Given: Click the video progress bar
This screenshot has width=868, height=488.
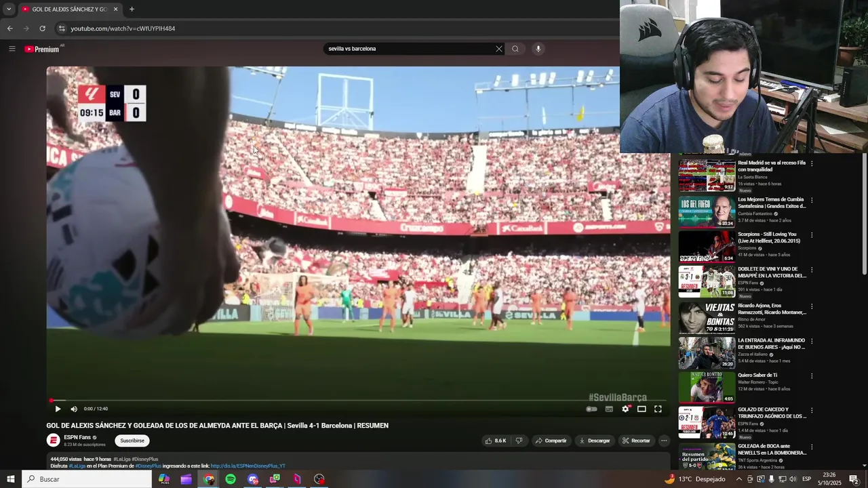Looking at the screenshot, I should 358,401.
